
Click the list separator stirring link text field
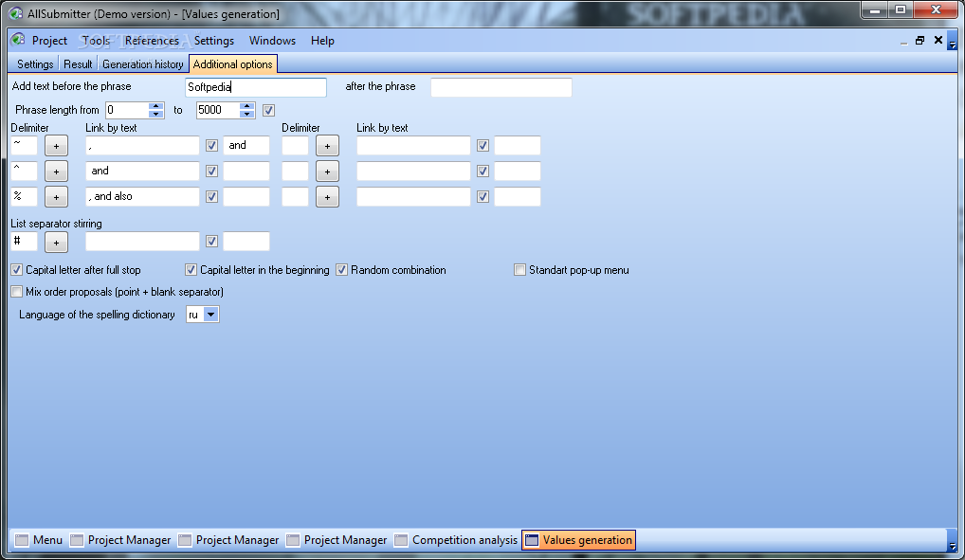(142, 242)
